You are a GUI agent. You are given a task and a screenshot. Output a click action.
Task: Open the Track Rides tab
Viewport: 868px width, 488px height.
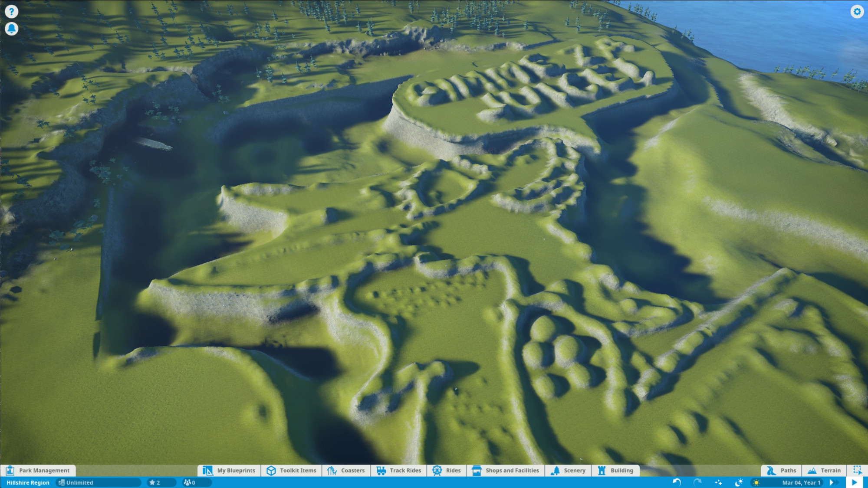click(x=399, y=471)
